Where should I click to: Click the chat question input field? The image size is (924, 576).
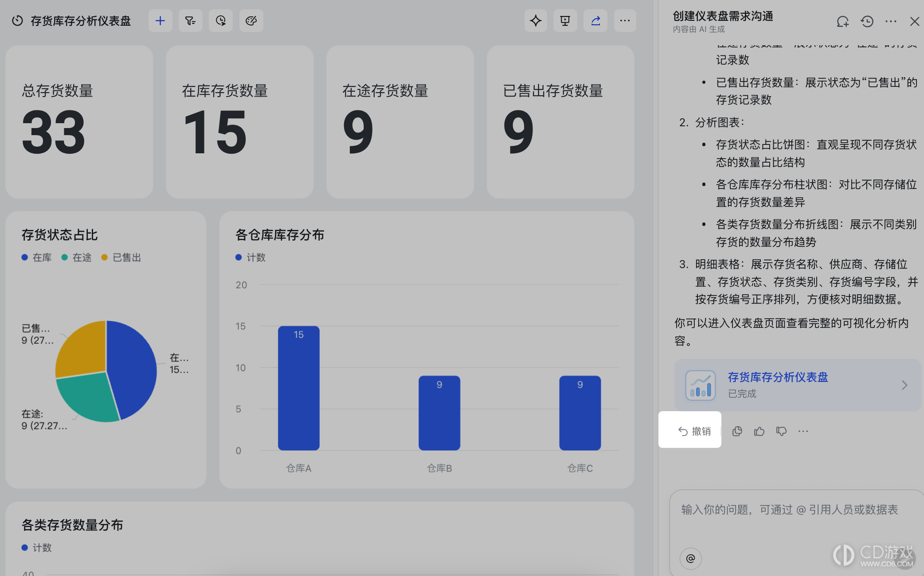797,510
